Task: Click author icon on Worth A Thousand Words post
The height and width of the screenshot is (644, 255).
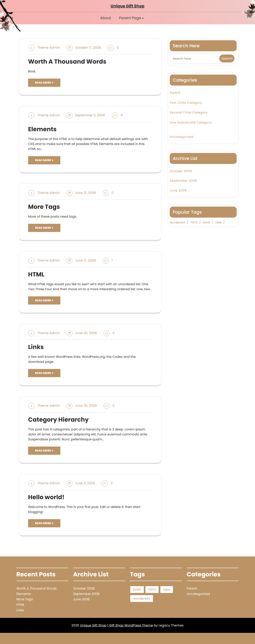Action: (x=31, y=48)
